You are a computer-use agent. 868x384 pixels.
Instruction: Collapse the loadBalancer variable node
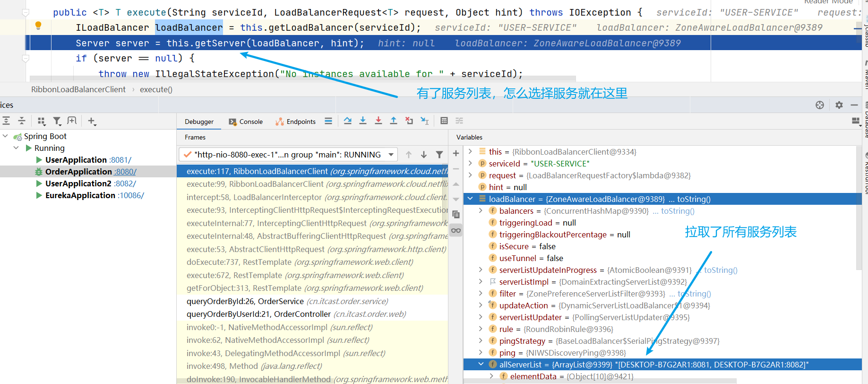[x=471, y=199]
